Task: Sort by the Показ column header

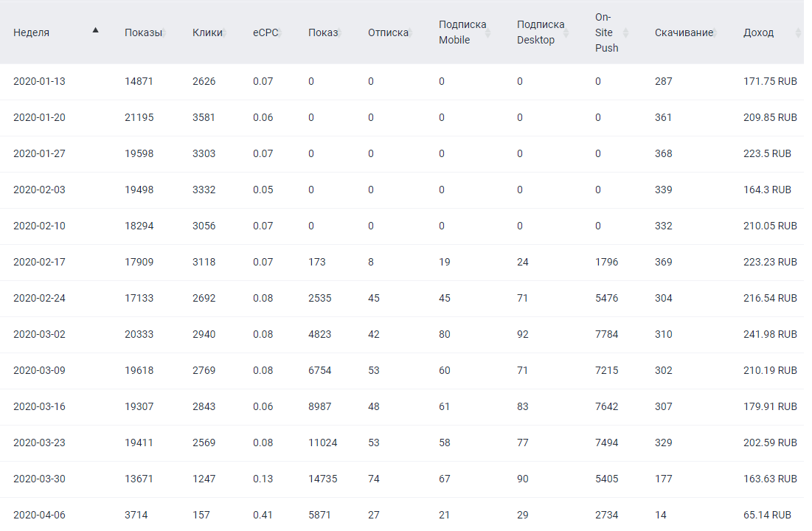Action: pos(323,33)
